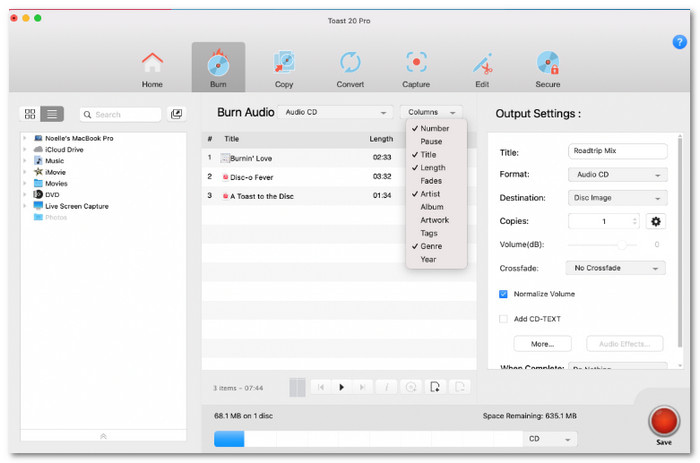Expand the iCloud Drive tree item
Viewport: 700px width, 463px height.
(x=25, y=150)
